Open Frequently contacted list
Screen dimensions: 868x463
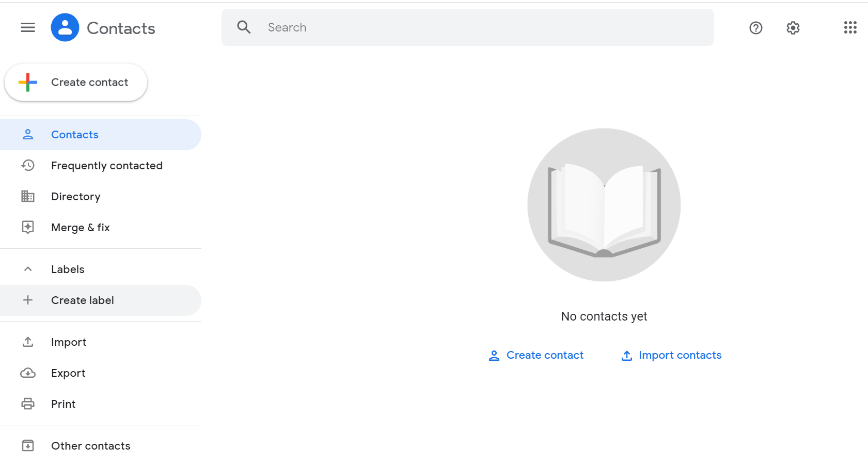pyautogui.click(x=106, y=166)
